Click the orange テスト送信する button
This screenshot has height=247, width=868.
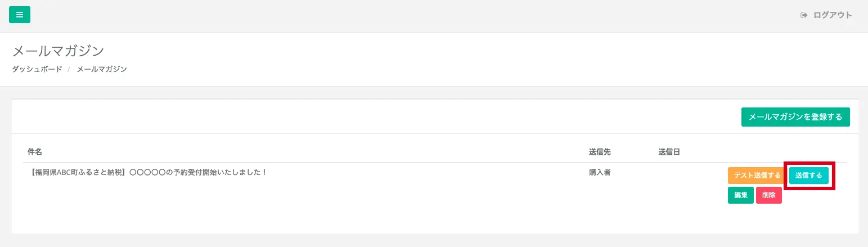756,176
